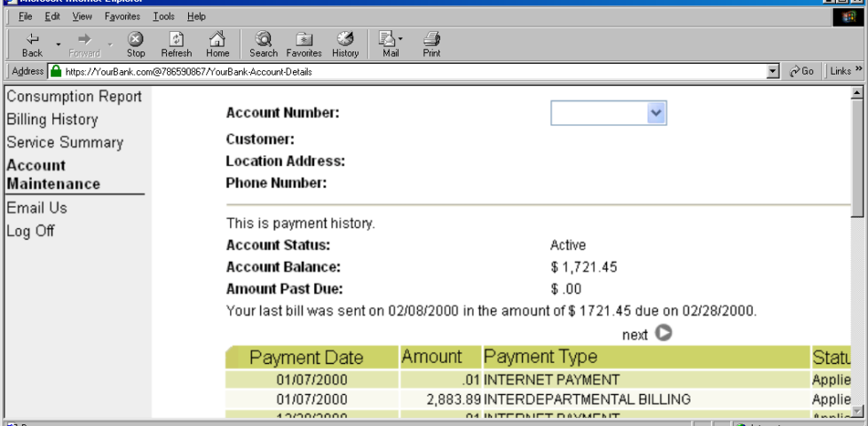This screenshot has width=868, height=426.
Task: Click the Payment Date column header
Action: 312,358
